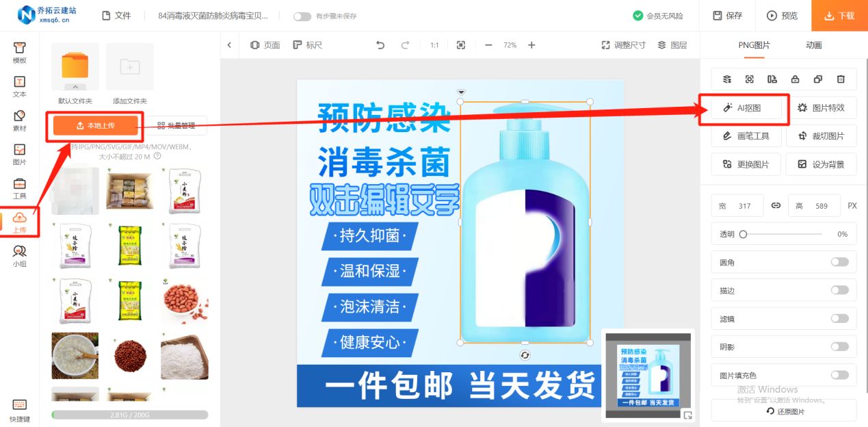Select the AI抠图 (AI cutout) tool
The width and height of the screenshot is (868, 427).
(744, 107)
